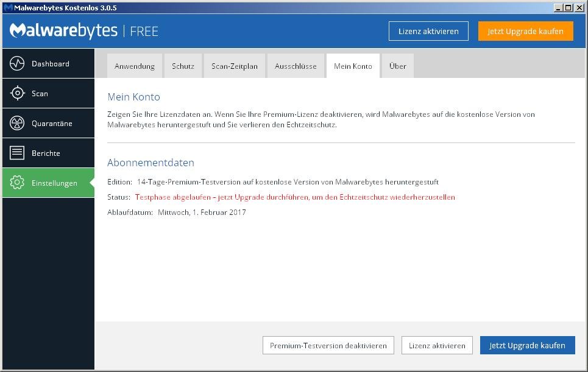Click the Mein Konto heading
The width and height of the screenshot is (588, 372).
pyautogui.click(x=133, y=97)
